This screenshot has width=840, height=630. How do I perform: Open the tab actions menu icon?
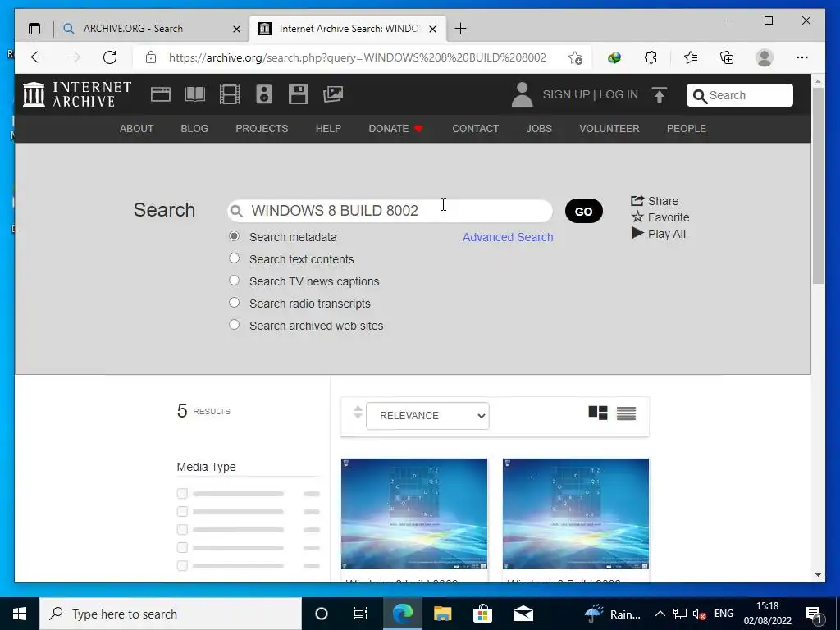point(34,29)
